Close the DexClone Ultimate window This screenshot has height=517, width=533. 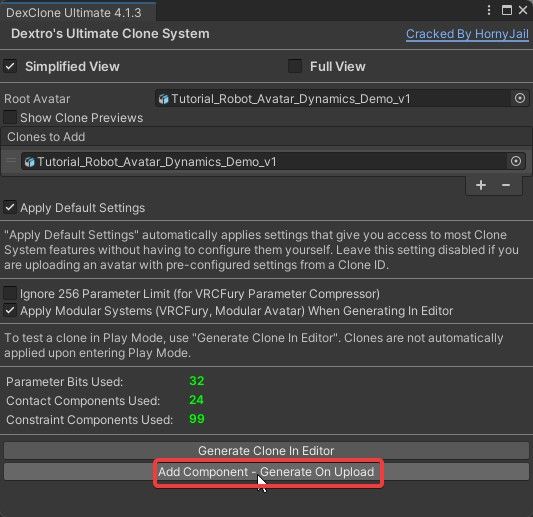click(x=523, y=10)
